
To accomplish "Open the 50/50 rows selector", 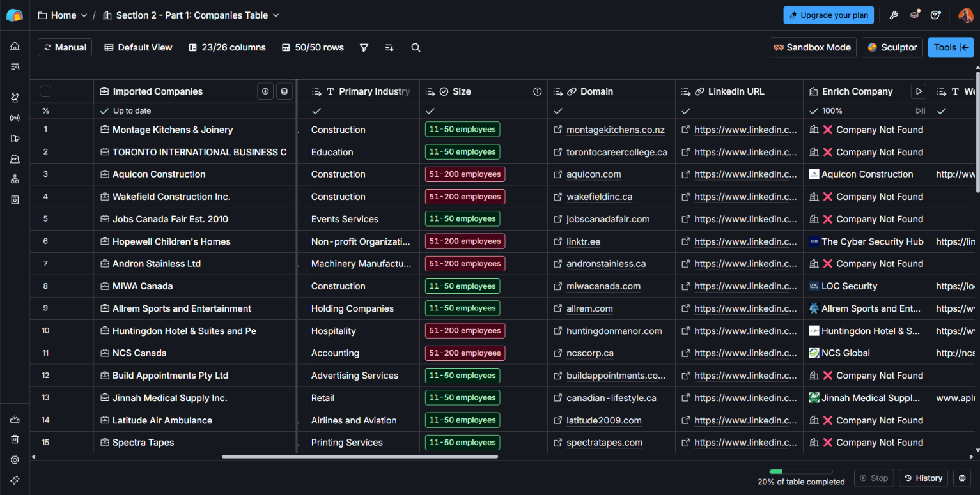I will pyautogui.click(x=313, y=47).
